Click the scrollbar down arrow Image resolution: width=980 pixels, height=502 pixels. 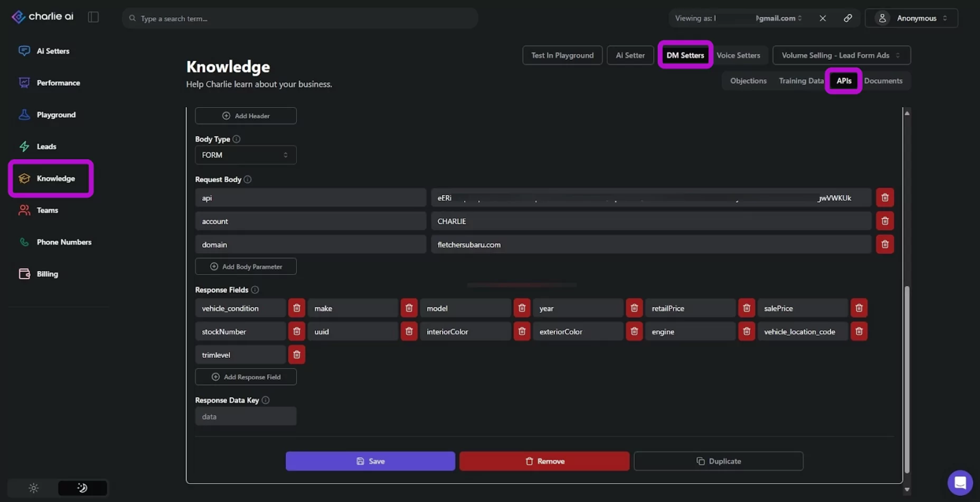click(907, 489)
